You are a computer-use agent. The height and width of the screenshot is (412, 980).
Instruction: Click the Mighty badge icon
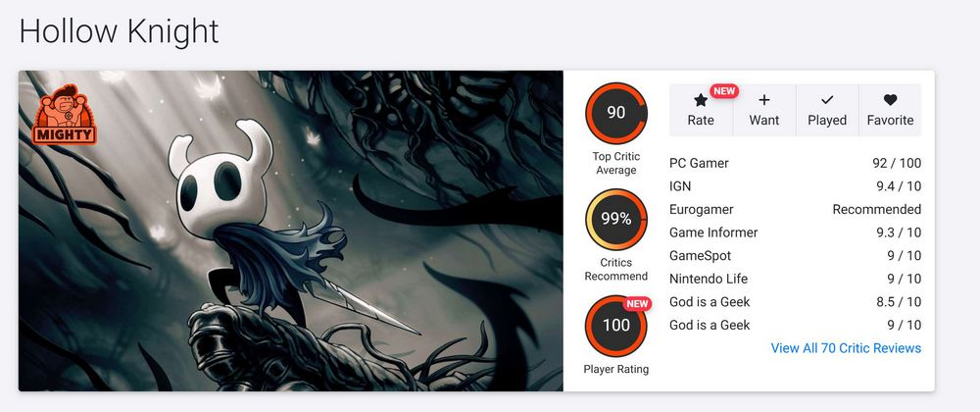coord(65,114)
